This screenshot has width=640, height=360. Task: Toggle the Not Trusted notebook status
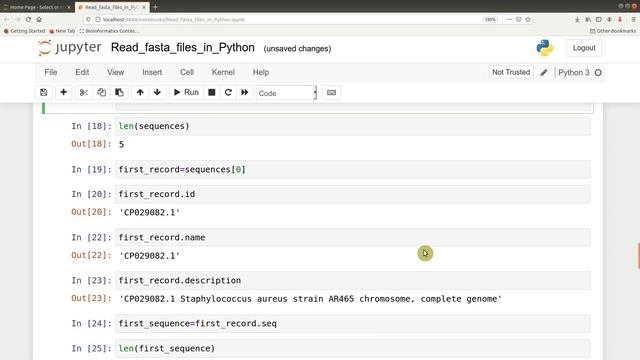(511, 72)
